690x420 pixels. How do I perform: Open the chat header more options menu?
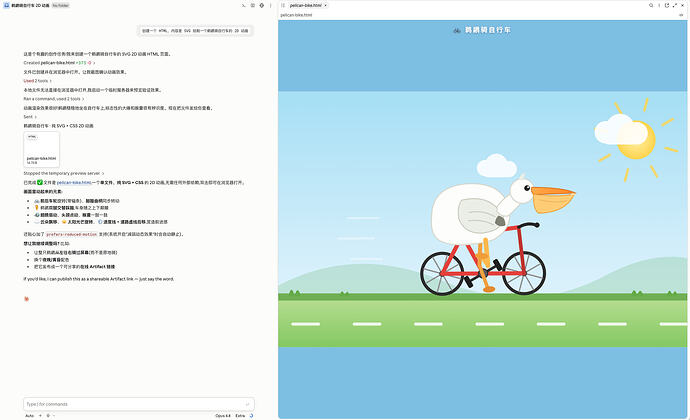(x=271, y=5)
